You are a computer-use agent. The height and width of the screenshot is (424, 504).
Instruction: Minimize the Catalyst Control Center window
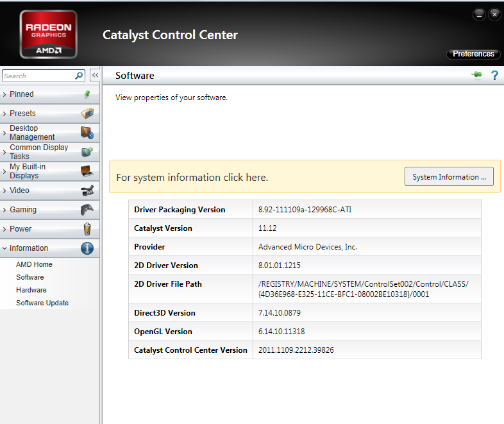click(479, 15)
